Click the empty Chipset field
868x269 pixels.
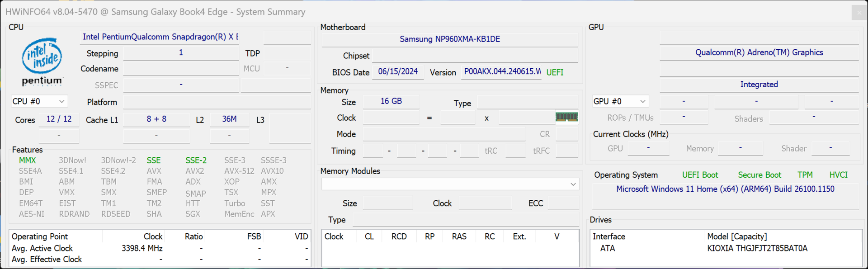(x=475, y=56)
